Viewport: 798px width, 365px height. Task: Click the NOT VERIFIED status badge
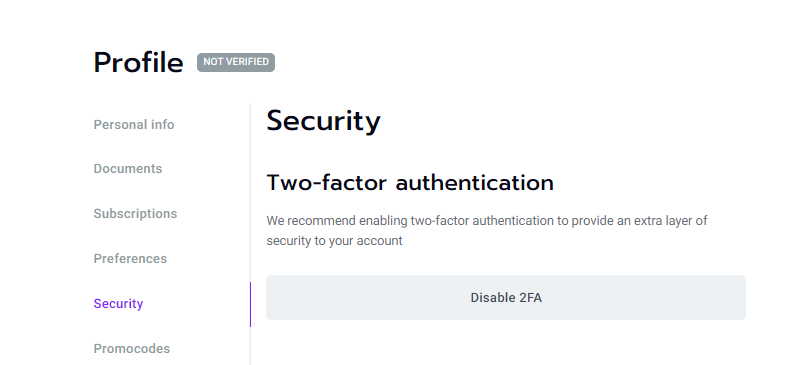click(x=236, y=62)
